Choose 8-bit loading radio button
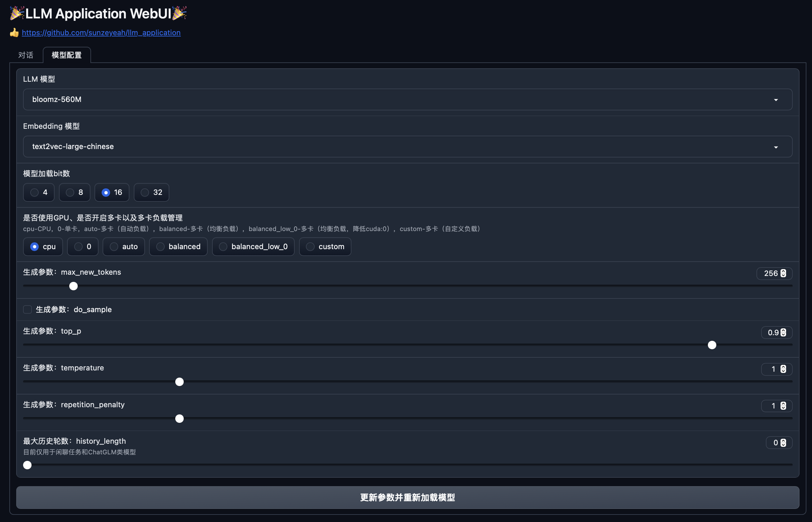 pos(70,192)
